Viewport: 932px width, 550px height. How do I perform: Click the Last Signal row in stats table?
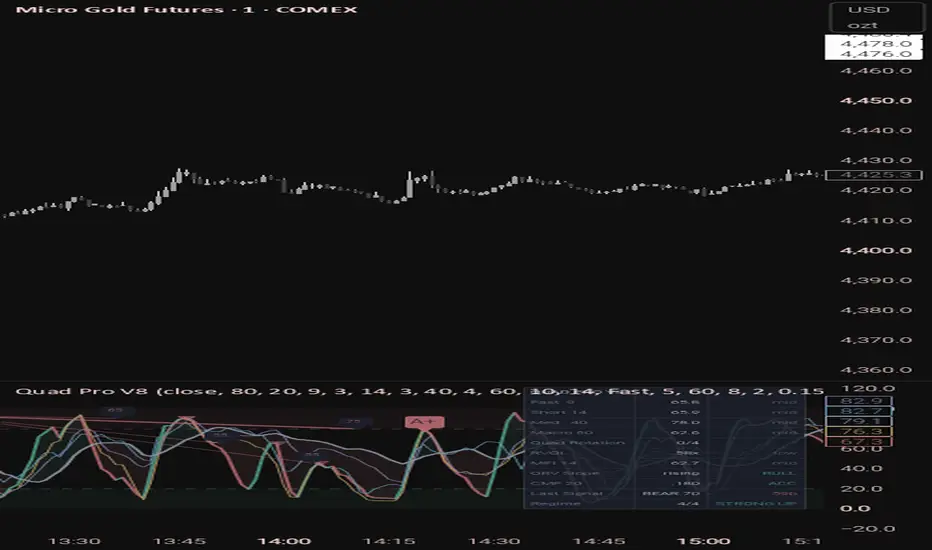664,494
